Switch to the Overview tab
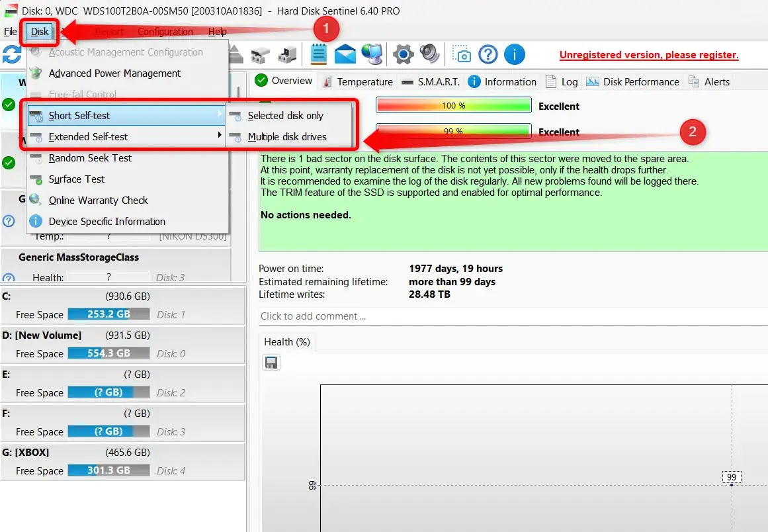768x532 pixels. click(x=284, y=81)
